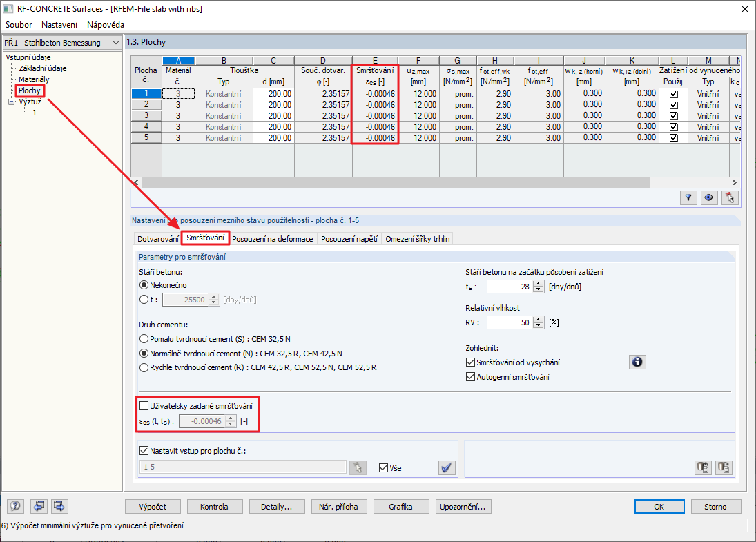This screenshot has width=756, height=542.
Task: Select Pomalu tvrdnoucí cement (S) radio option
Action: [x=144, y=339]
